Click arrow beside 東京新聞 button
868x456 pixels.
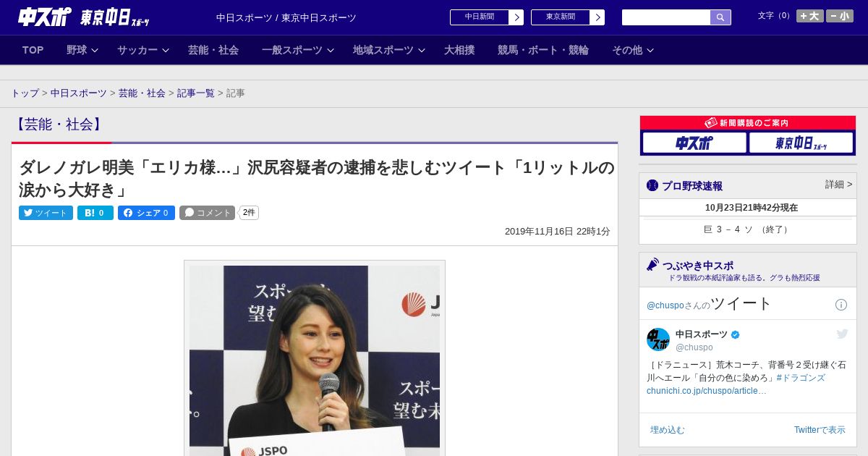[597, 17]
